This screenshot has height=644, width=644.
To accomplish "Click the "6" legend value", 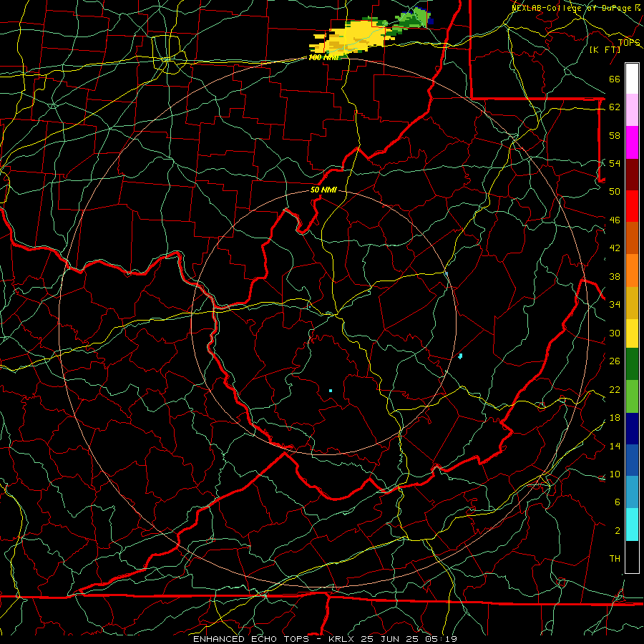I will tap(618, 502).
